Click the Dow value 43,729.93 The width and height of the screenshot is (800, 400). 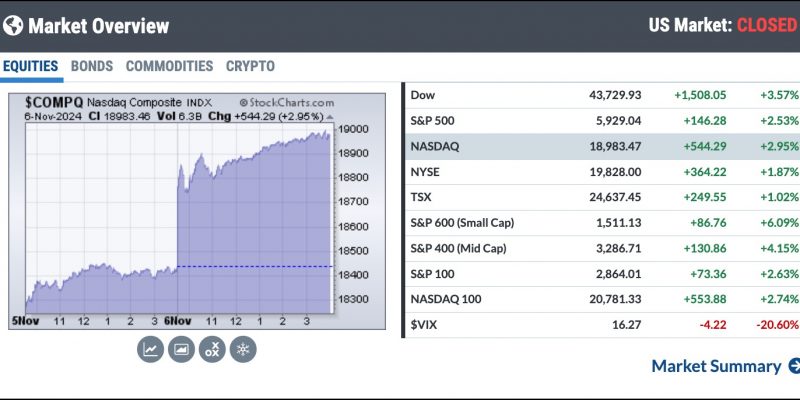(x=615, y=95)
